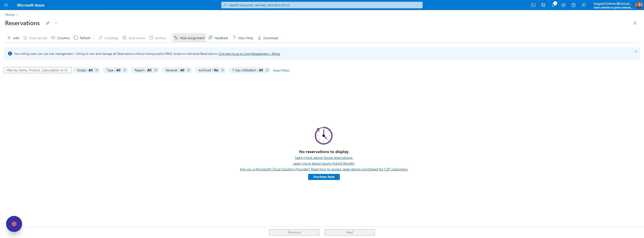Click the Microsoft Azure logo text
Image resolution: width=644 pixels, height=238 pixels.
(x=31, y=5)
